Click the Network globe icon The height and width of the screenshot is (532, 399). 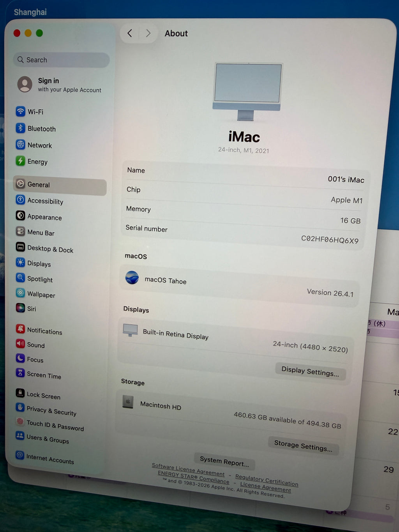[21, 145]
